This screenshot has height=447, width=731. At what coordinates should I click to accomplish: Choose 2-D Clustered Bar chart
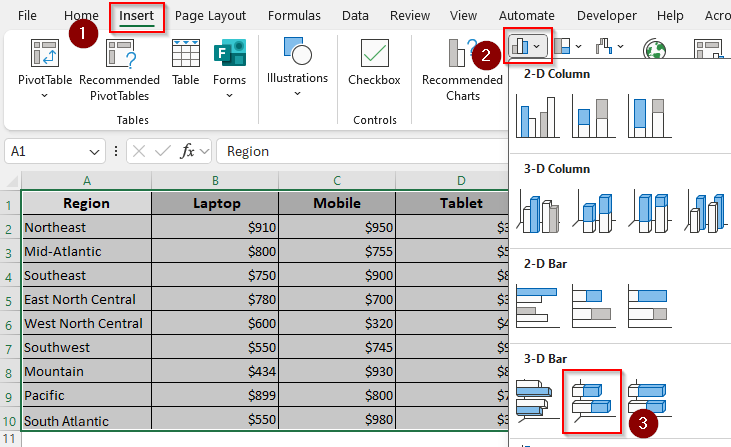coord(538,306)
